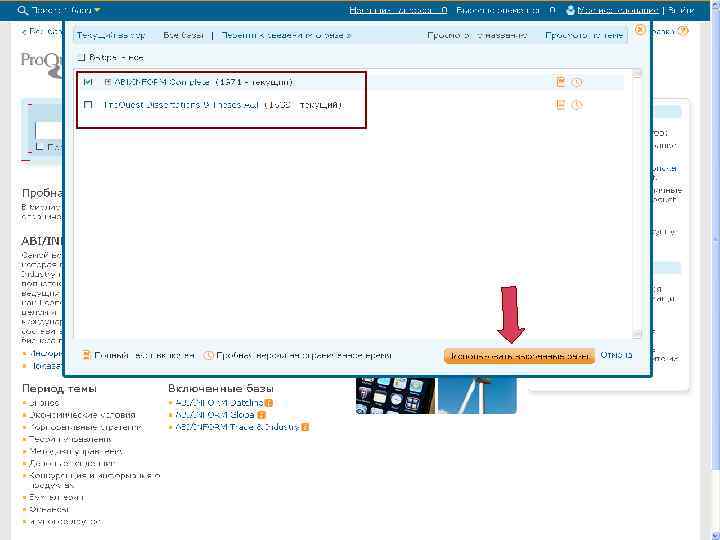Open the ABI/INFORM Dateline link
This screenshot has width=720, height=540.
pos(219,403)
